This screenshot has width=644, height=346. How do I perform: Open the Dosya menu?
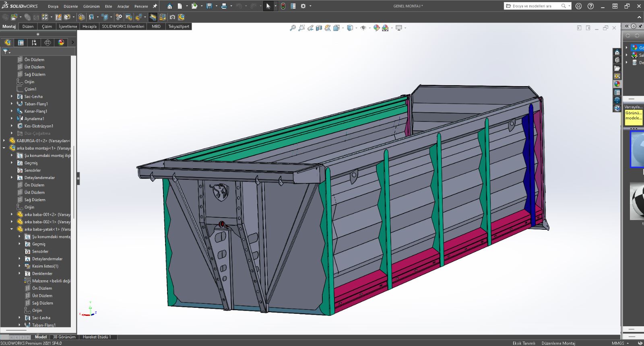coord(53,6)
